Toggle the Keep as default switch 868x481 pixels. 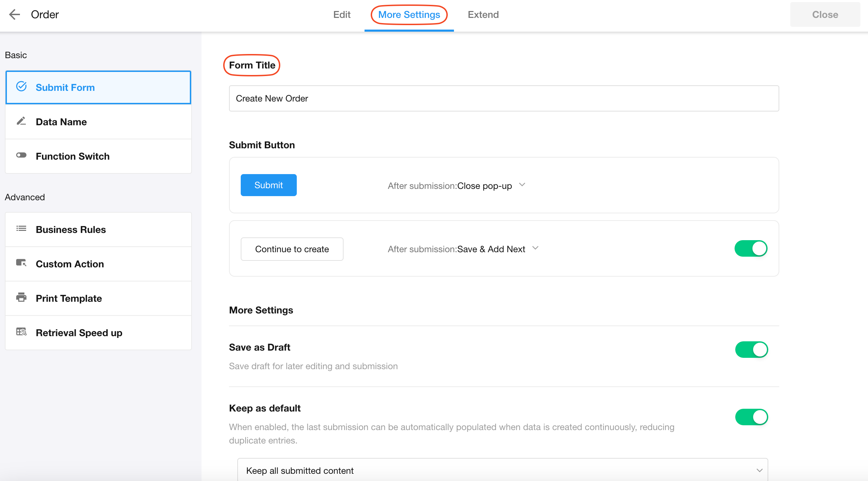click(x=751, y=417)
